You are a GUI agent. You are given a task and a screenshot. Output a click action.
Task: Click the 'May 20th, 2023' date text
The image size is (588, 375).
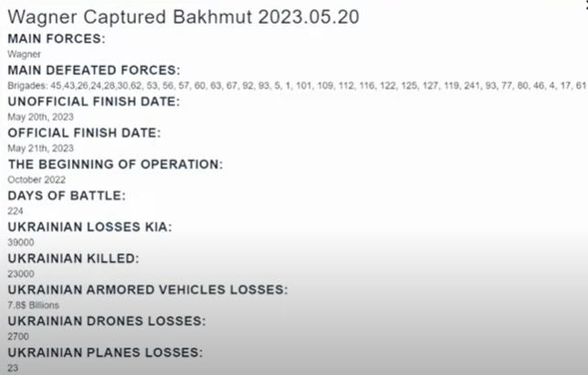(x=40, y=117)
